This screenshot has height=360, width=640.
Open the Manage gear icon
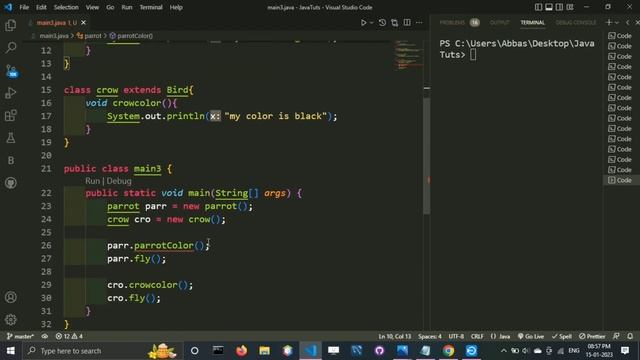pyautogui.click(x=11, y=320)
